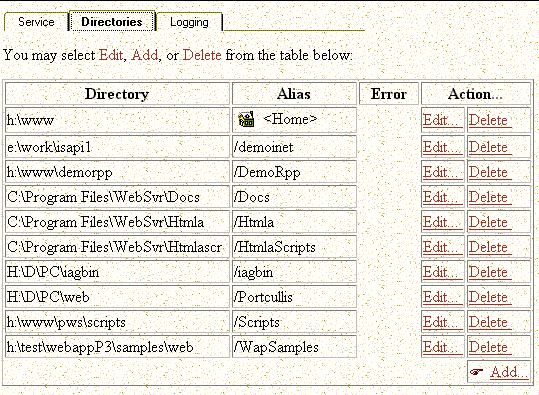Delete the /Htmla directory entry
This screenshot has height=395, width=539.
click(490, 222)
